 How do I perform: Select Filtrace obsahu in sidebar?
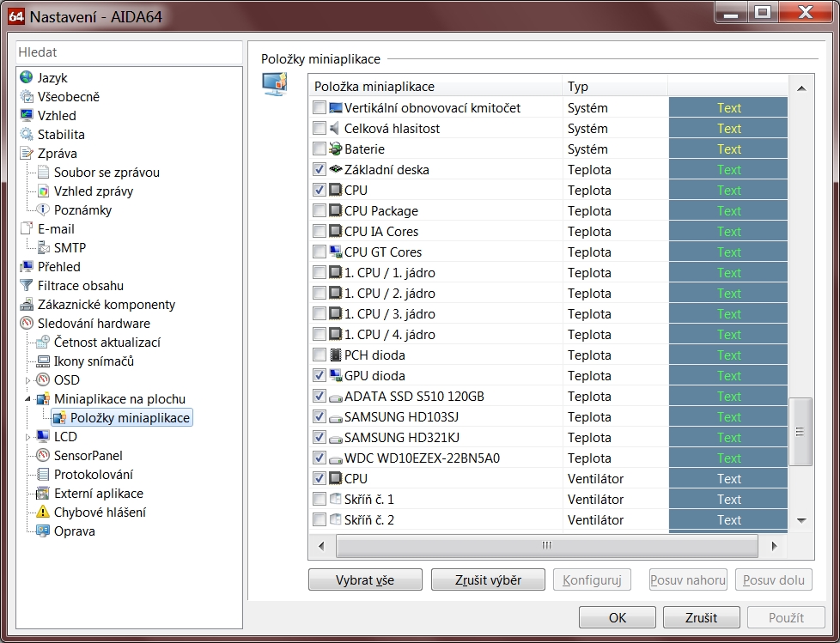tap(81, 285)
